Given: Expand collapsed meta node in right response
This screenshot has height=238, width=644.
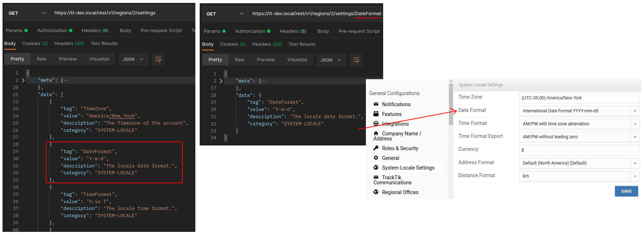Looking at the screenshot, I should point(221,81).
